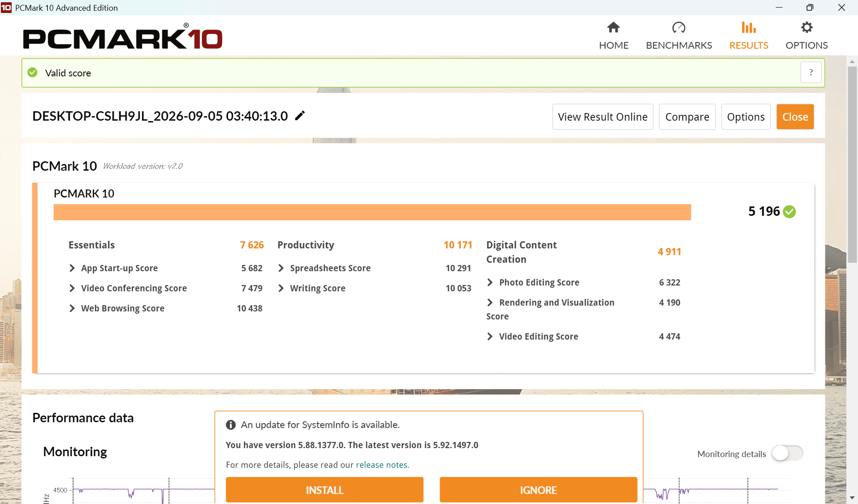This screenshot has width=858, height=504.
Task: Expand App Start-up Score details
Action: tap(72, 268)
